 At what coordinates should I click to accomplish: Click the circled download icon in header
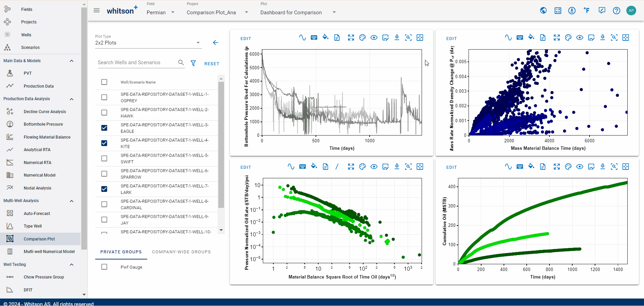[x=572, y=11]
